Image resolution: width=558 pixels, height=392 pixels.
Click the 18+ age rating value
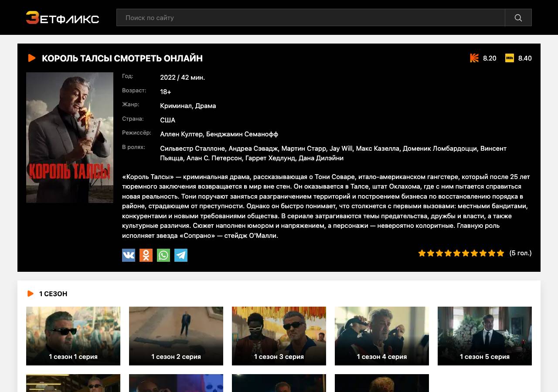pos(166,92)
